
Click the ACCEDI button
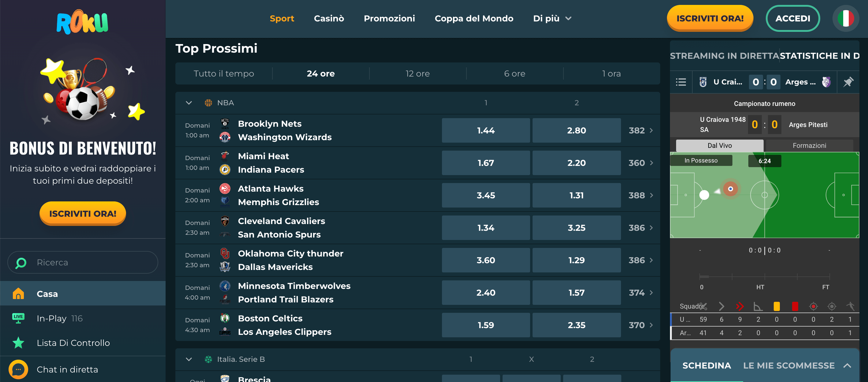[792, 19]
